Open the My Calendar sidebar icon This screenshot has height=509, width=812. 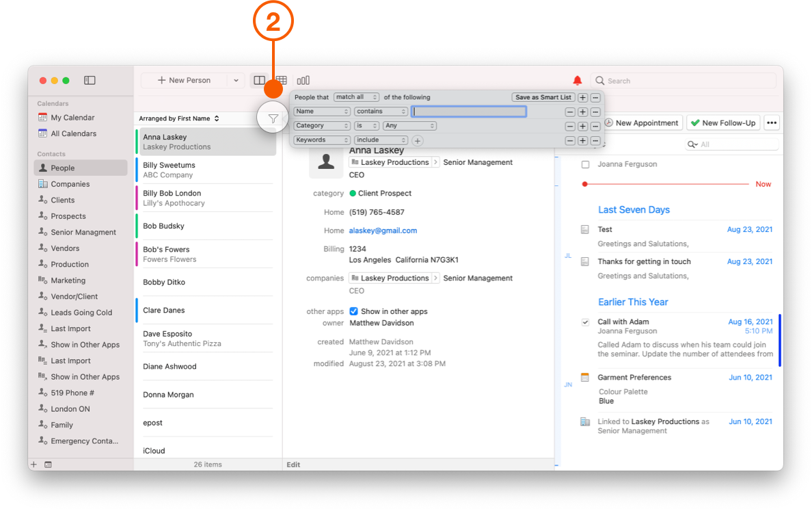[x=42, y=117]
